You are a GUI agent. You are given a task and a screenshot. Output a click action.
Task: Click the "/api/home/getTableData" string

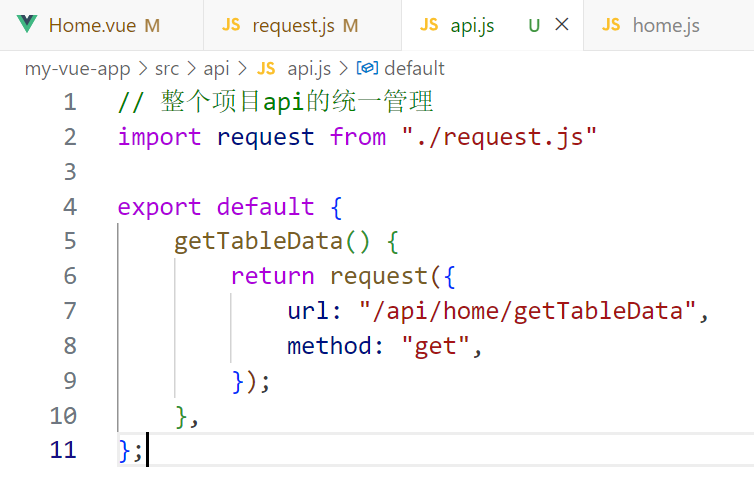(528, 311)
